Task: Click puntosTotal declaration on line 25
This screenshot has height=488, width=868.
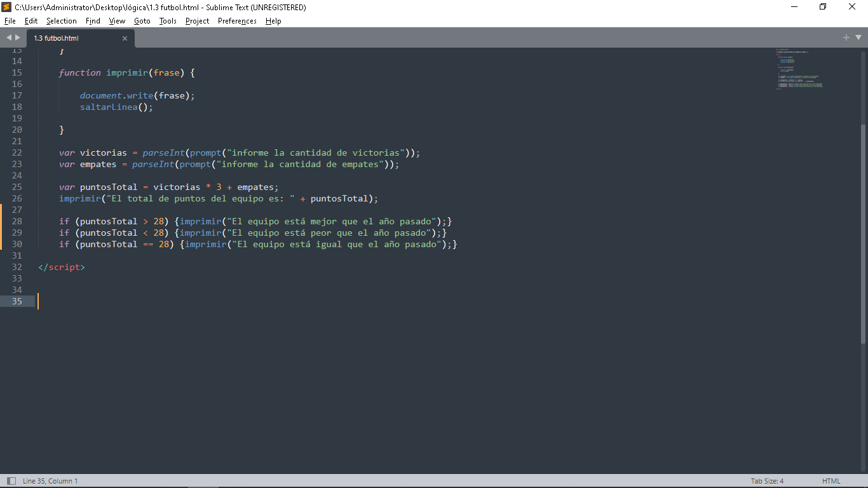Action: pyautogui.click(x=109, y=187)
